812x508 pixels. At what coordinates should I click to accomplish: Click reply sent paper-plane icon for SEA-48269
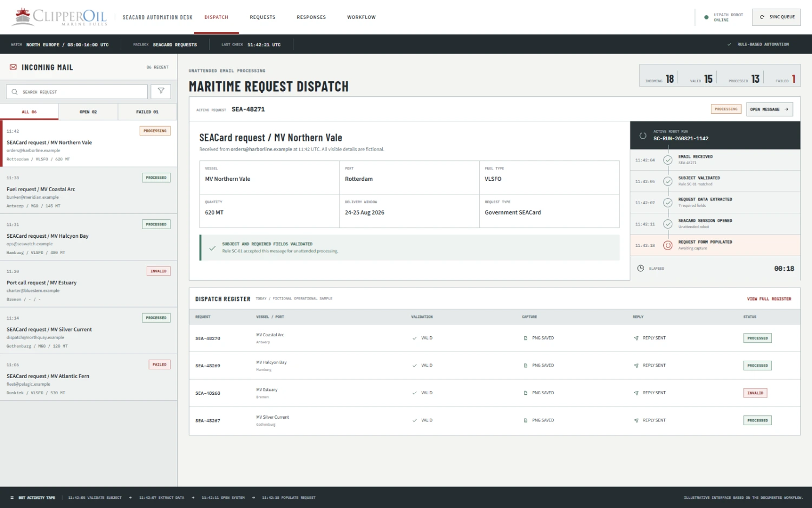click(636, 366)
